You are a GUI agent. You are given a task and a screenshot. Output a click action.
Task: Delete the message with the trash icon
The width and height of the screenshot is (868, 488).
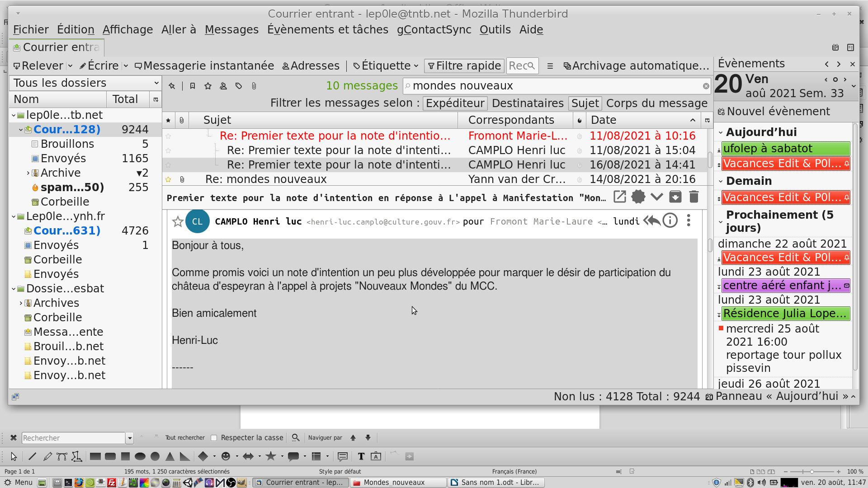click(693, 197)
